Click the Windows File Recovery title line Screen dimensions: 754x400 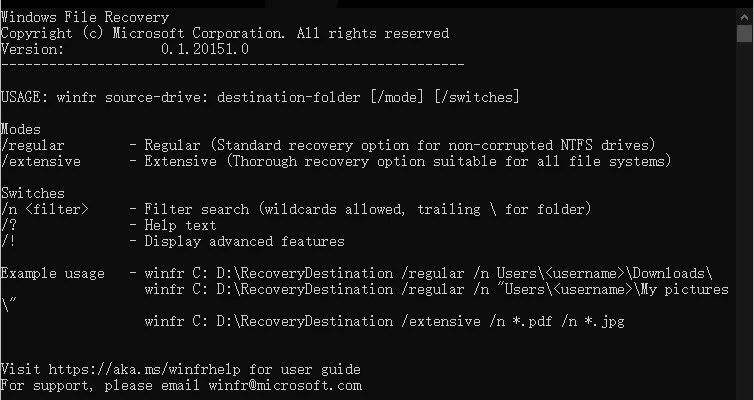(85, 17)
